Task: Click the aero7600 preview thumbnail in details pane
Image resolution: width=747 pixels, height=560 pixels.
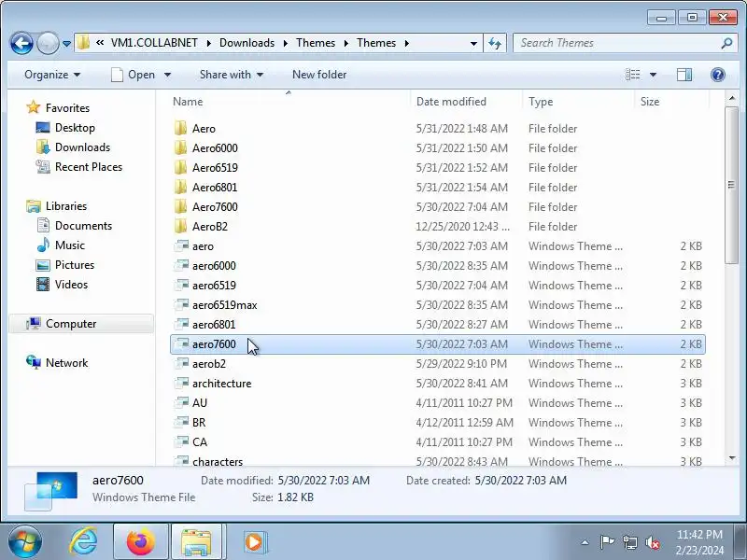Action: point(51,491)
